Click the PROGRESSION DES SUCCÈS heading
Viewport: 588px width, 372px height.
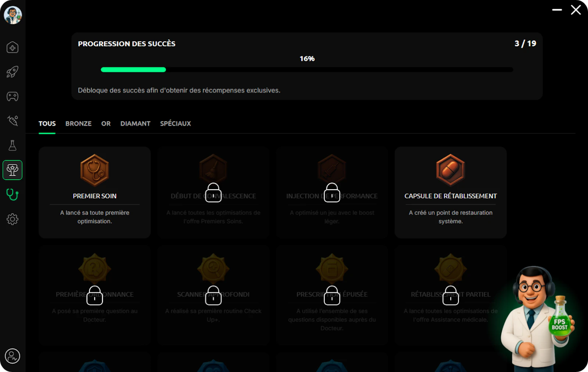pyautogui.click(x=126, y=44)
